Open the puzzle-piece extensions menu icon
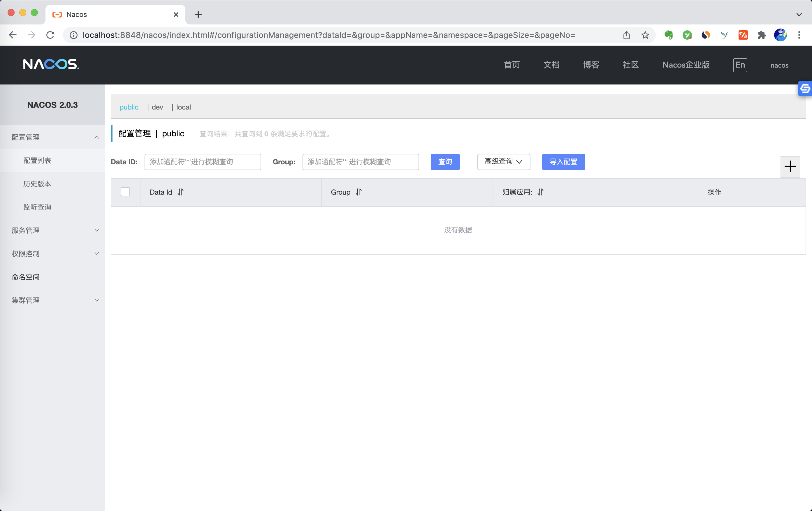This screenshot has height=511, width=812. coord(761,35)
